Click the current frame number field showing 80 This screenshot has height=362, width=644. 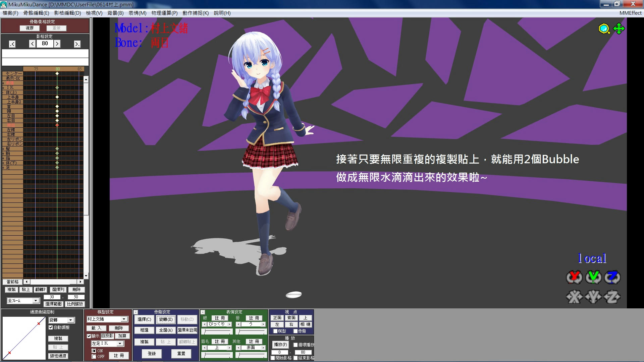tap(45, 44)
